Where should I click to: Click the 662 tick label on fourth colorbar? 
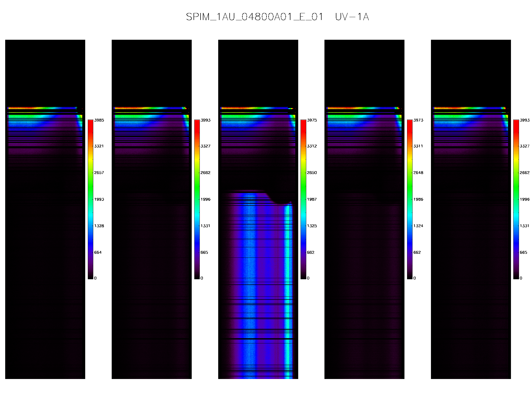pos(417,252)
